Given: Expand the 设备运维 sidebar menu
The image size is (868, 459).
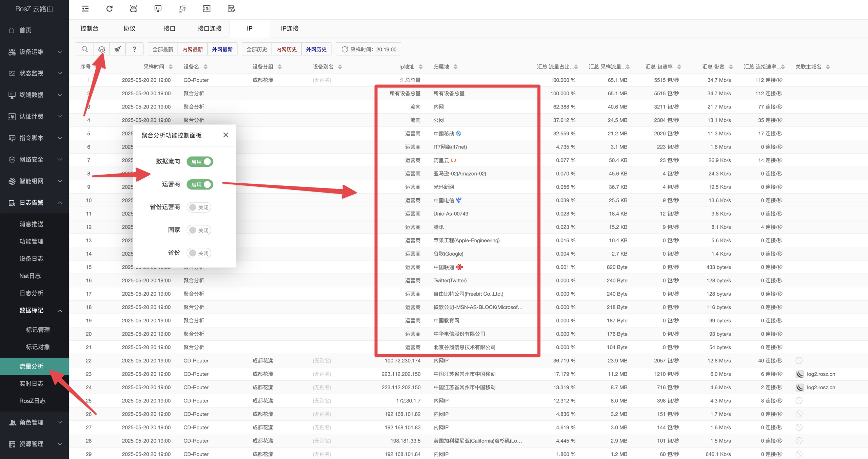Looking at the screenshot, I should (x=34, y=52).
